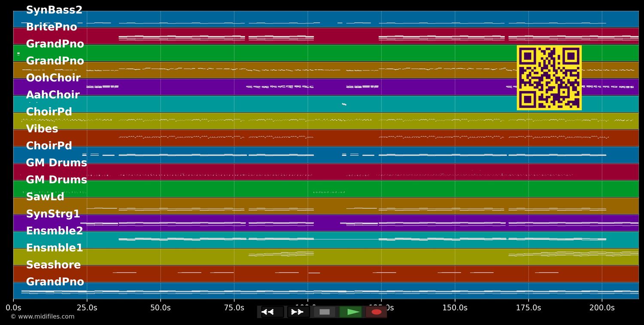Select the GrandPno track label
This screenshot has width=644, height=325.
coord(55,43)
